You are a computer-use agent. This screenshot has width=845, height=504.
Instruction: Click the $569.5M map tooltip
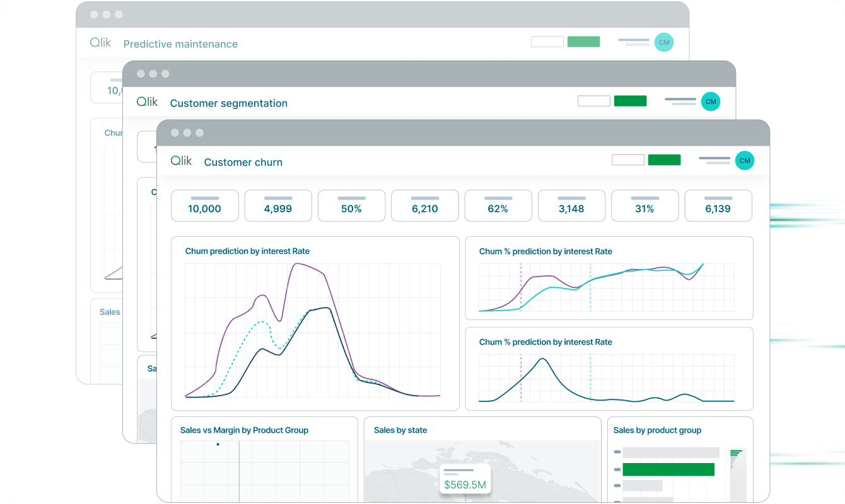466,480
